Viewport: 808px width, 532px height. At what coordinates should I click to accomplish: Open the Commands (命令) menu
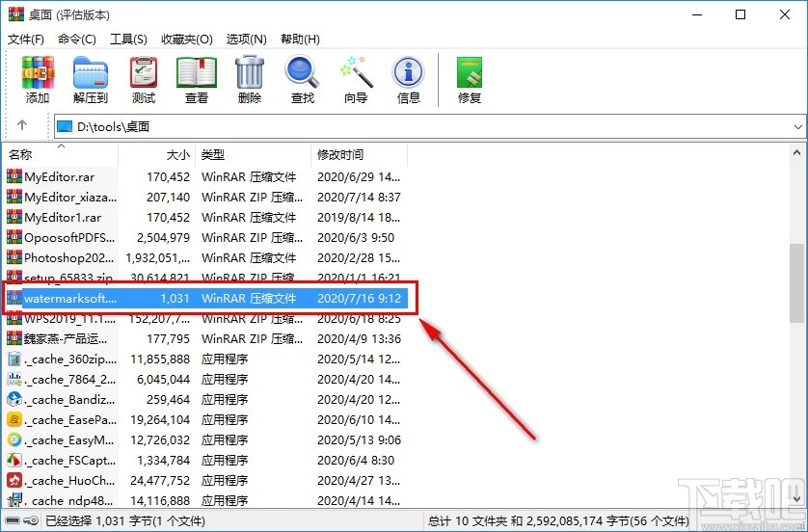point(77,40)
